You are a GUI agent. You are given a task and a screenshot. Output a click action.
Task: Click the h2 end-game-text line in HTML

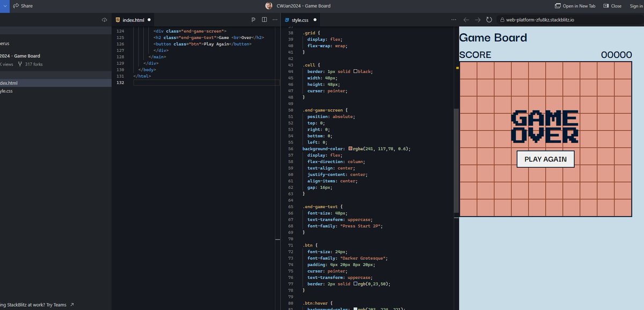[208, 38]
